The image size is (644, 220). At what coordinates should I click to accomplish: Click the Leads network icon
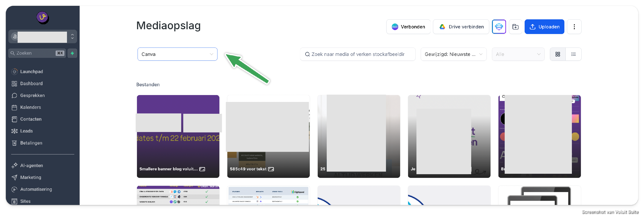[15, 131]
